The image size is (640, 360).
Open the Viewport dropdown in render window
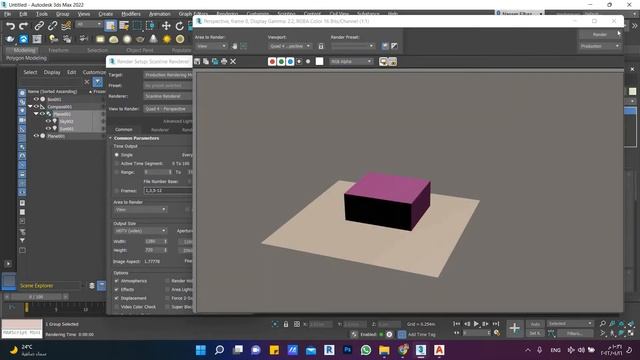point(290,46)
